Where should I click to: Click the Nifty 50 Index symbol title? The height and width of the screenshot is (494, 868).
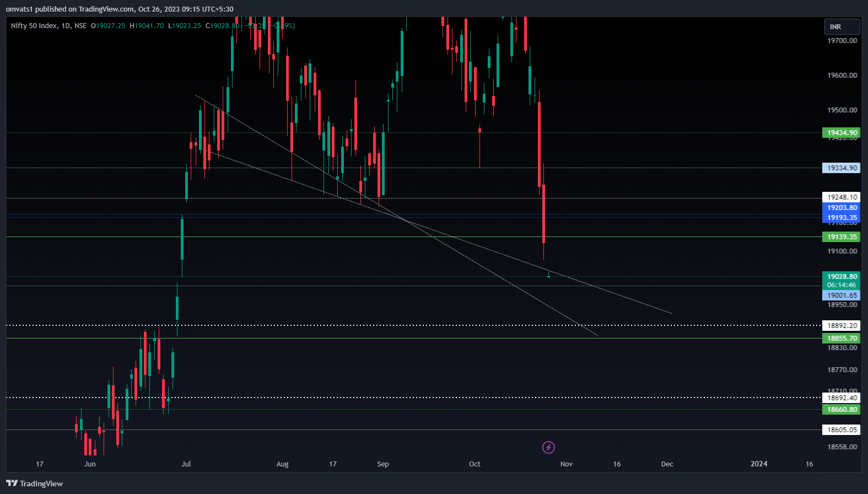[x=34, y=26]
